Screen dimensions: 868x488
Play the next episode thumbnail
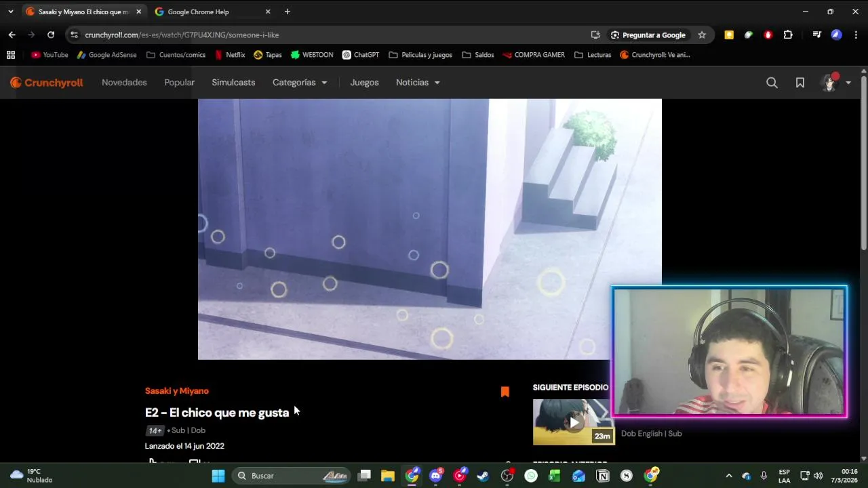(x=574, y=422)
